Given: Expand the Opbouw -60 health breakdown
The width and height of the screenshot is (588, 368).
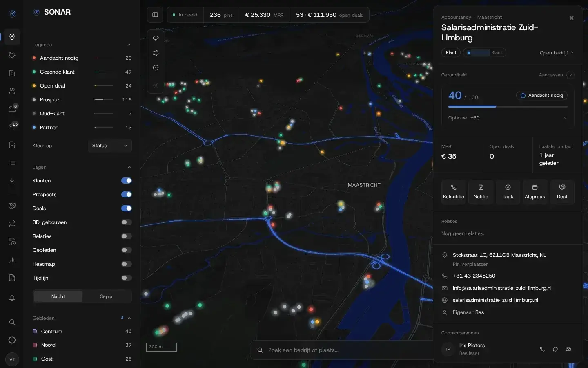Looking at the screenshot, I should pyautogui.click(x=508, y=118).
